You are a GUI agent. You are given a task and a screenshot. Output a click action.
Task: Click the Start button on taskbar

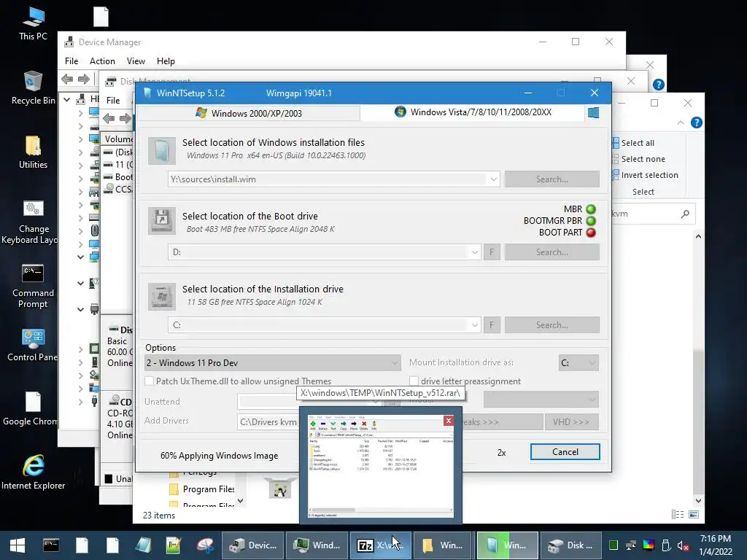[18, 545]
